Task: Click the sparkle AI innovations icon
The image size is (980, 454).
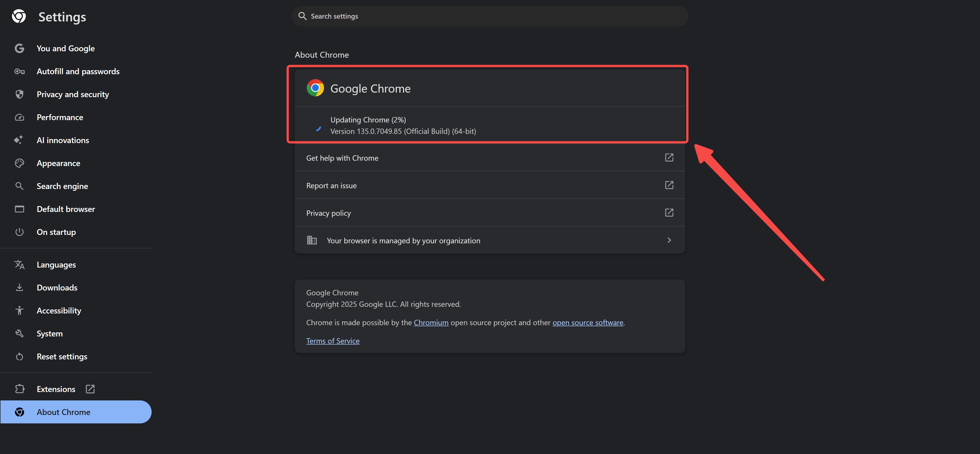Action: [x=18, y=140]
